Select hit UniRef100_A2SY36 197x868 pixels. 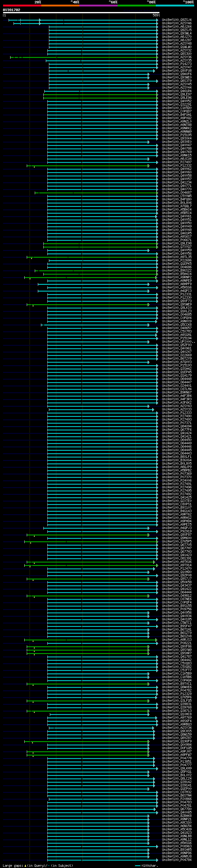pyautogui.click(x=177, y=57)
